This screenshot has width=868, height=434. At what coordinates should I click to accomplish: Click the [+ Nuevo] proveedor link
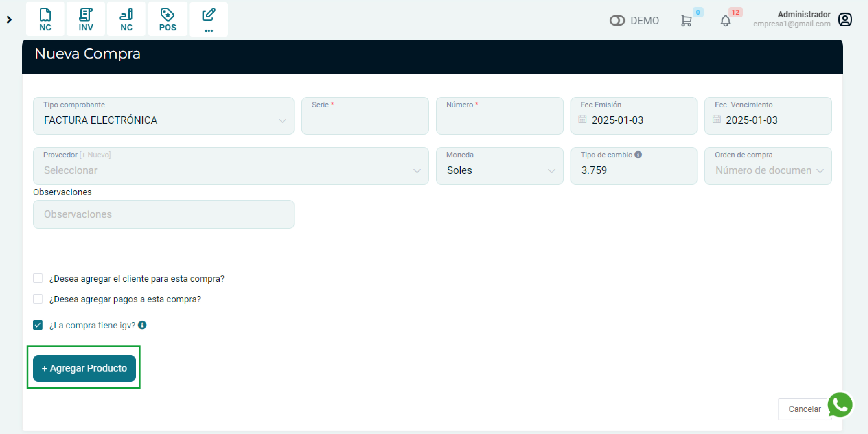(95, 155)
